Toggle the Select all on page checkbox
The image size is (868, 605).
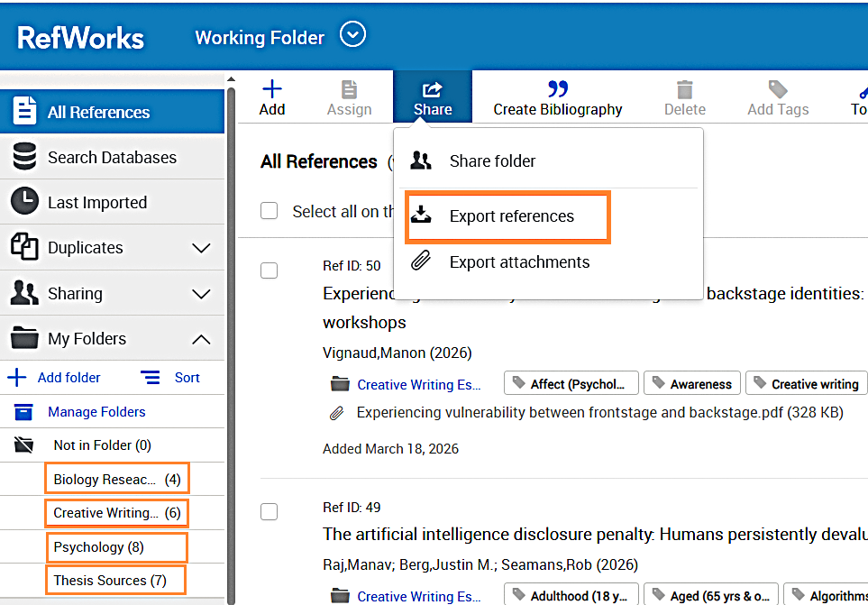coord(269,211)
